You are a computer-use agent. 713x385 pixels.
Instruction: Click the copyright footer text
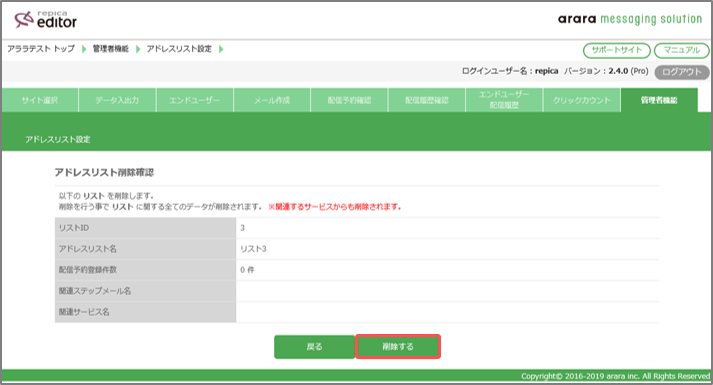[615, 376]
